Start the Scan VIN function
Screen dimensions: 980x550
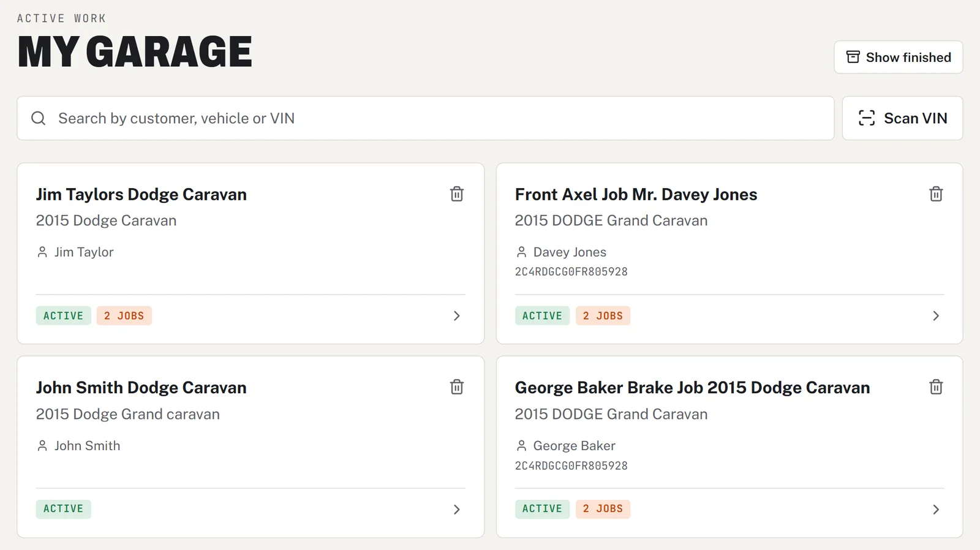(x=902, y=118)
